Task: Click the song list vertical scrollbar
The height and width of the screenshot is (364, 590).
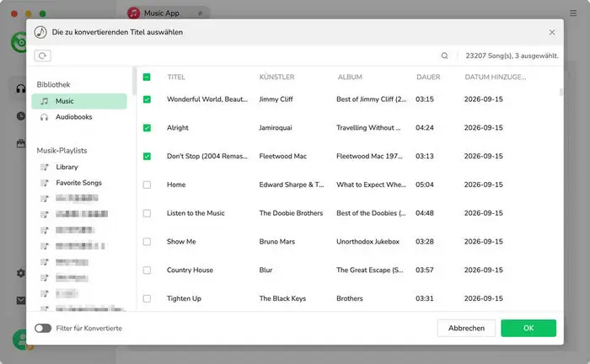Action: click(561, 92)
